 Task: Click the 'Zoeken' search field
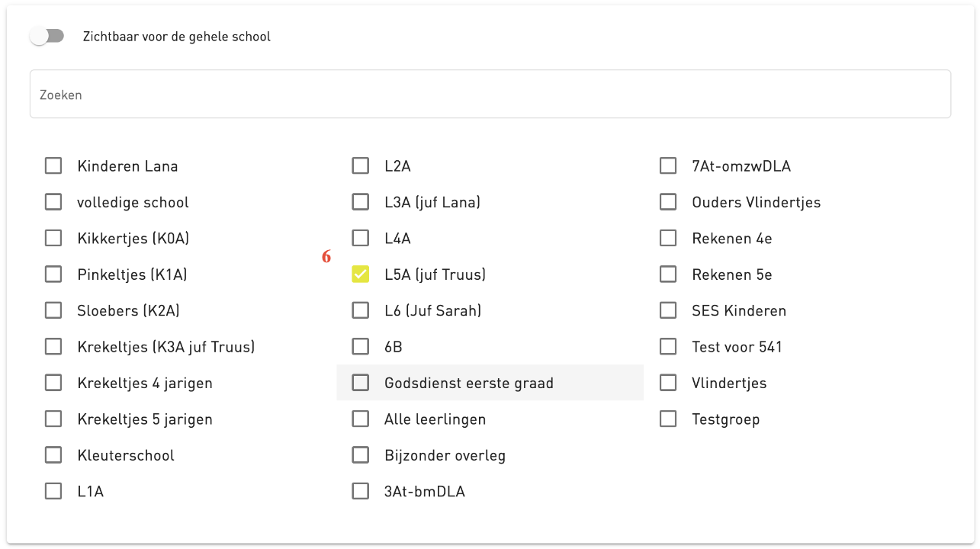490,93
